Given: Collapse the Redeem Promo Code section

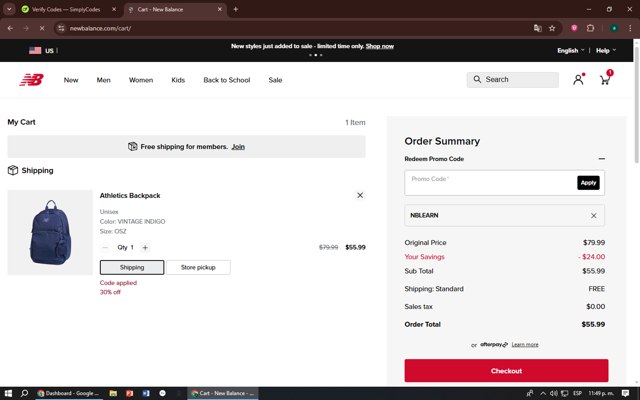Looking at the screenshot, I should click(601, 159).
